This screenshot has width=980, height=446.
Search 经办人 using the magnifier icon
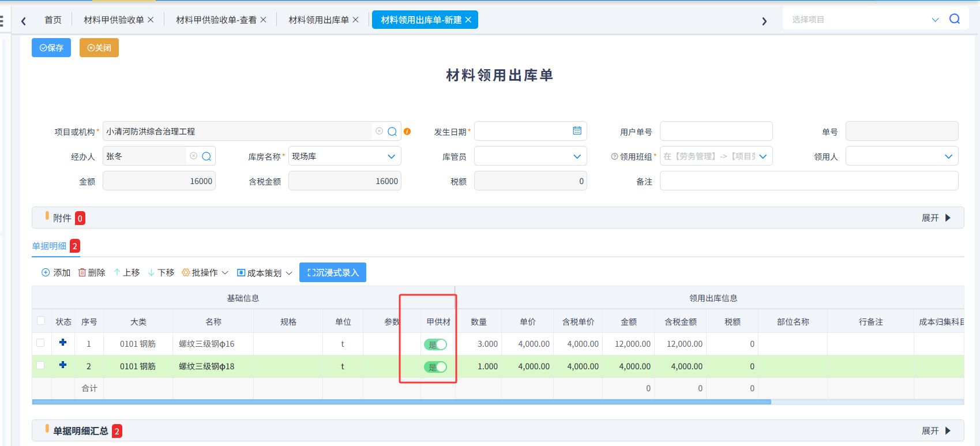click(x=206, y=156)
